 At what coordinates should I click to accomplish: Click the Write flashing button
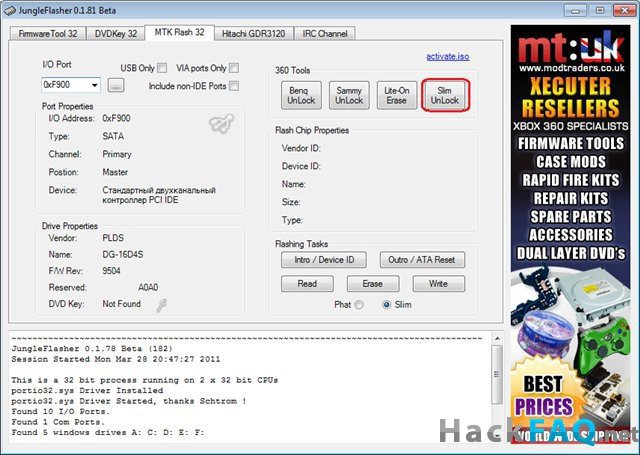click(x=439, y=284)
